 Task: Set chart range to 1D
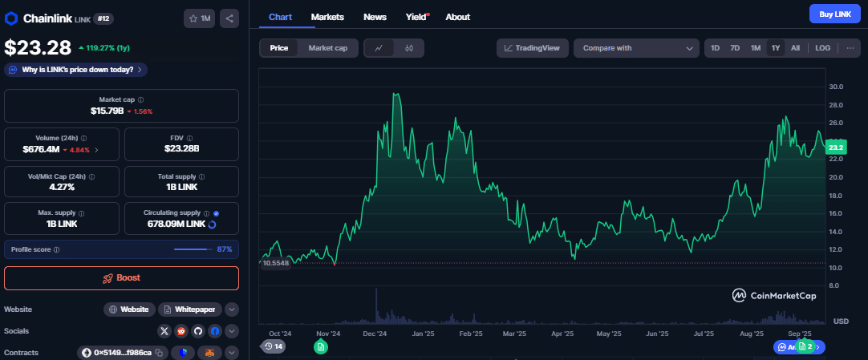pyautogui.click(x=716, y=48)
